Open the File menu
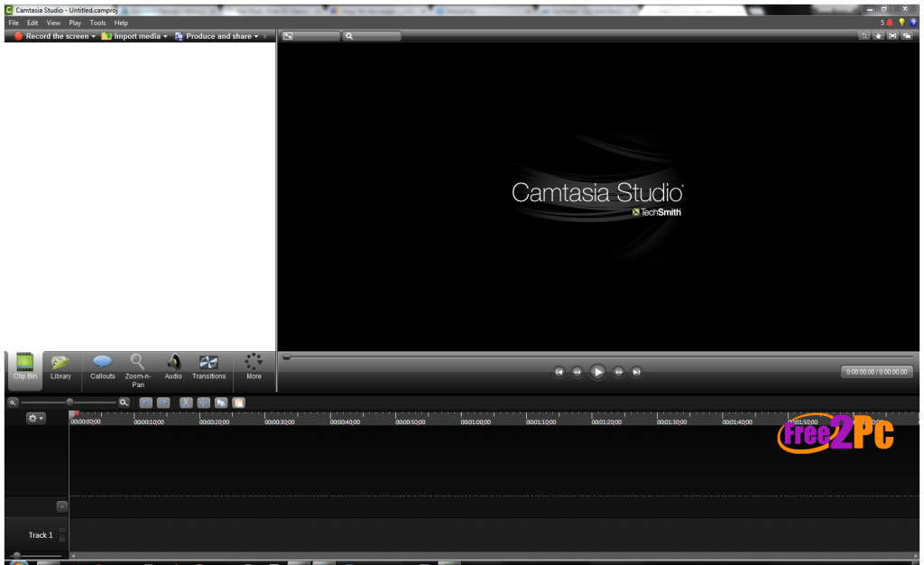 (x=14, y=23)
